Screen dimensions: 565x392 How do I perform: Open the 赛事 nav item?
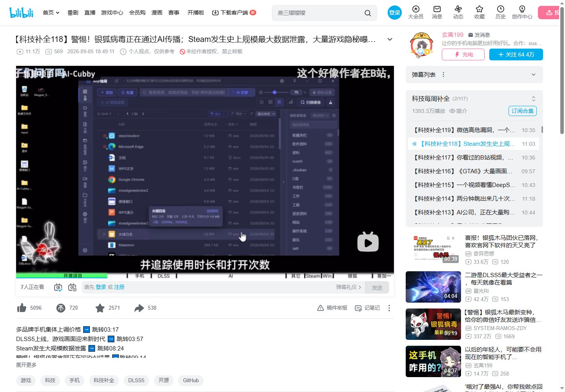tap(174, 13)
